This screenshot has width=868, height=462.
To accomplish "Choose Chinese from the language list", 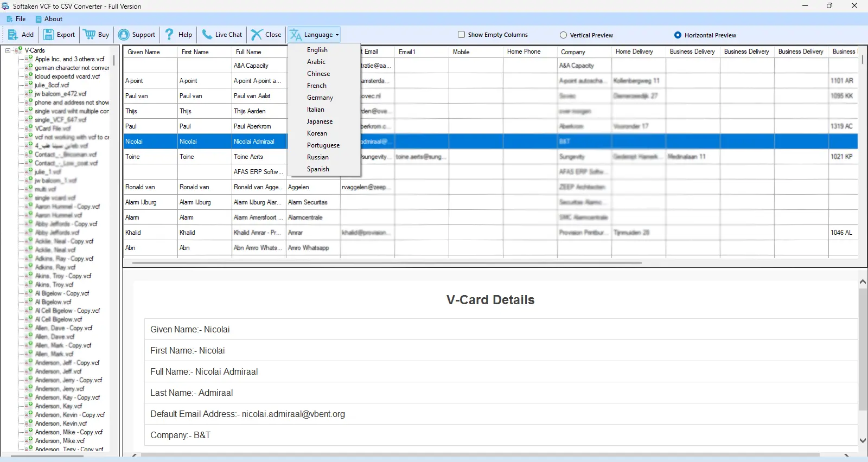I will pos(318,74).
